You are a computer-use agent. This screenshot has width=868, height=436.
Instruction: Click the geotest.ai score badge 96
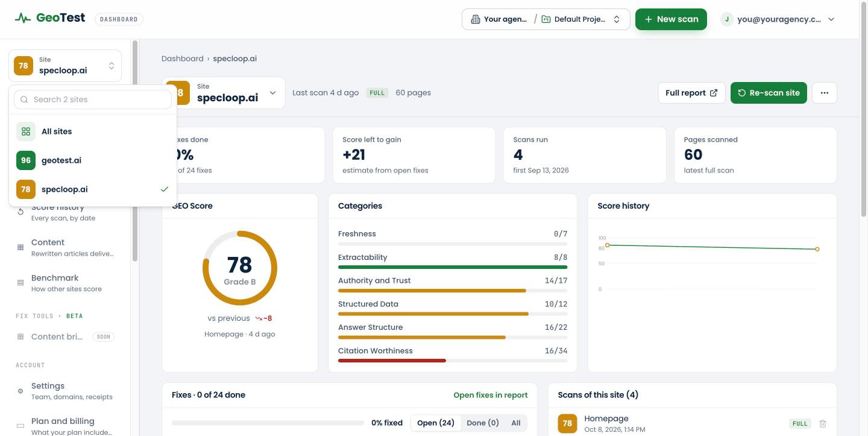26,160
